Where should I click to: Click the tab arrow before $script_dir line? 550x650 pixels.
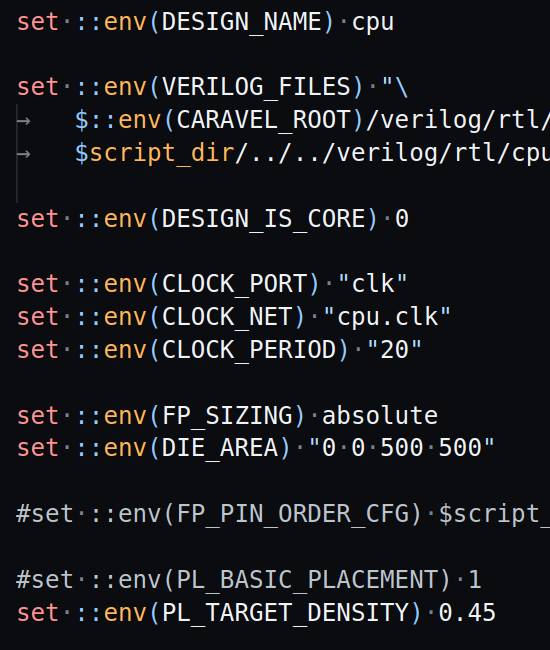pyautogui.click(x=23, y=154)
